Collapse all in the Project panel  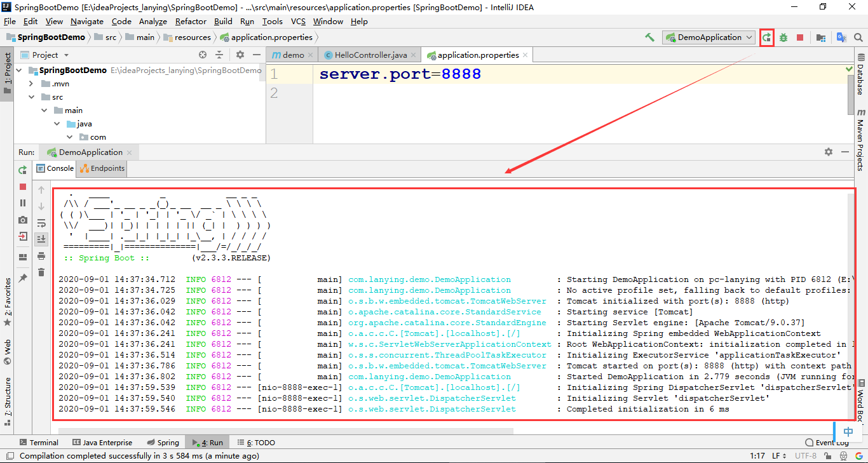[219, 55]
